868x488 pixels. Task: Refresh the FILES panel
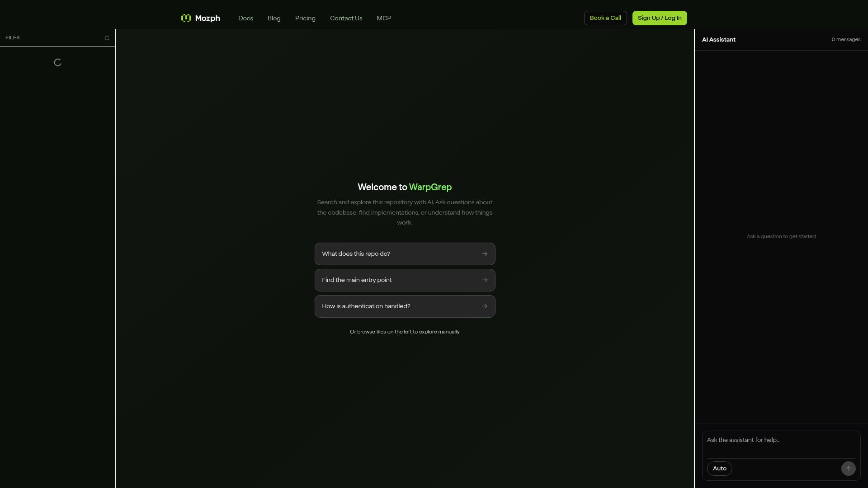click(107, 38)
